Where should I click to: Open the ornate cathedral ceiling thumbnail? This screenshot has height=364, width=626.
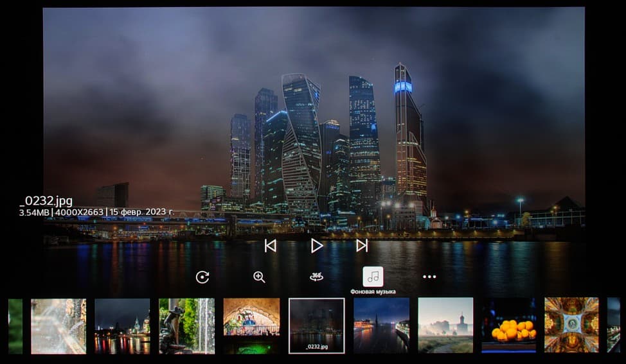coord(571,325)
